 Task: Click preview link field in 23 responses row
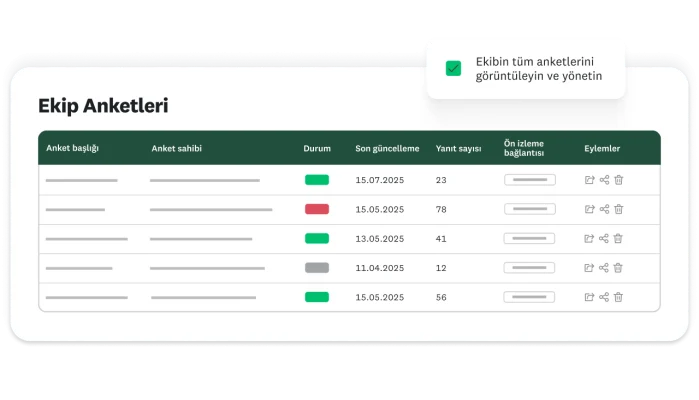530,180
